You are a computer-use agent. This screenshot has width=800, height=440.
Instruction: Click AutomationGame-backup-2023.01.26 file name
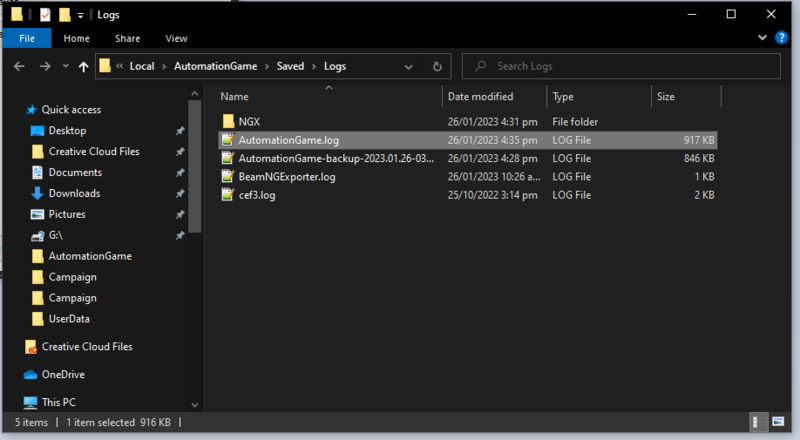[x=336, y=158]
